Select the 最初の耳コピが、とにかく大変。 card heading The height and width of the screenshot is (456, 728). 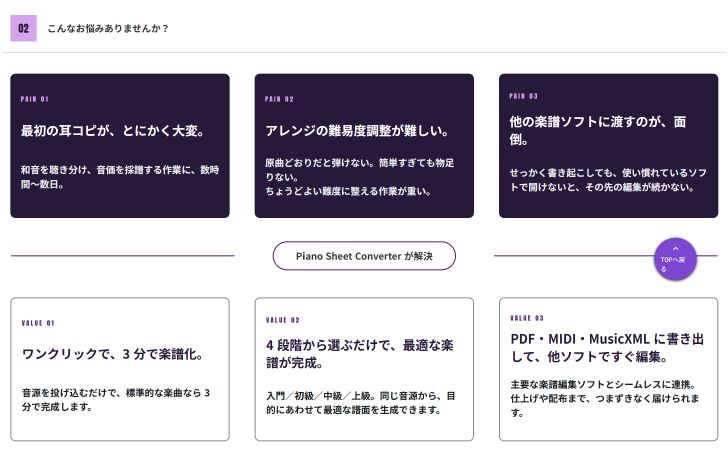coord(112,130)
